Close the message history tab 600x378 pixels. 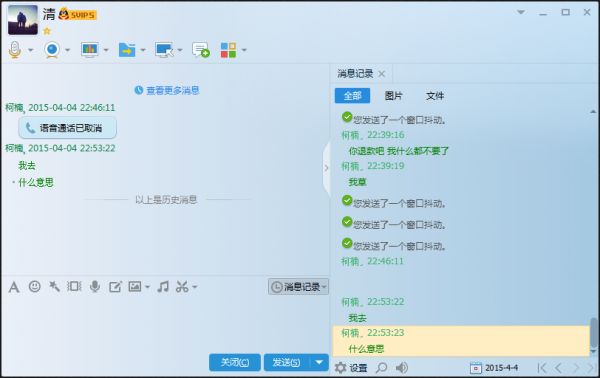[382, 74]
